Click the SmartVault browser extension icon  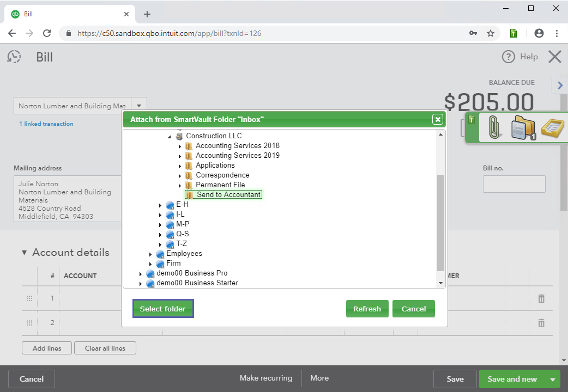pos(513,33)
